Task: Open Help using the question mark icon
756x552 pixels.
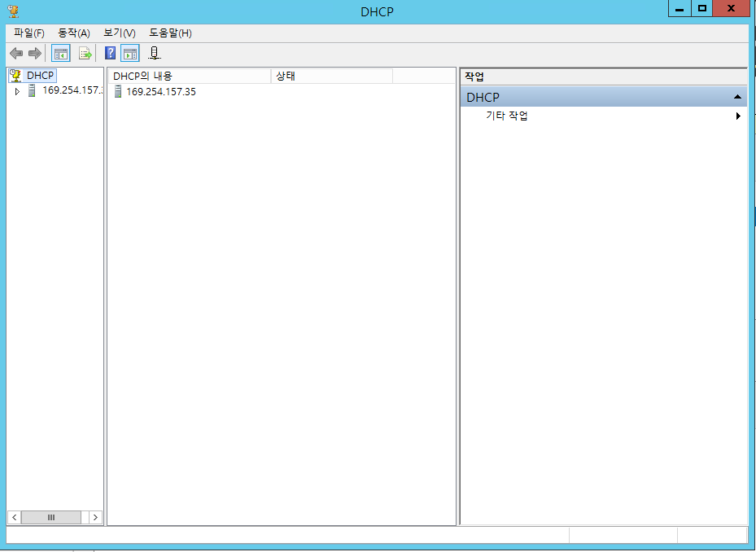Action: pos(111,54)
